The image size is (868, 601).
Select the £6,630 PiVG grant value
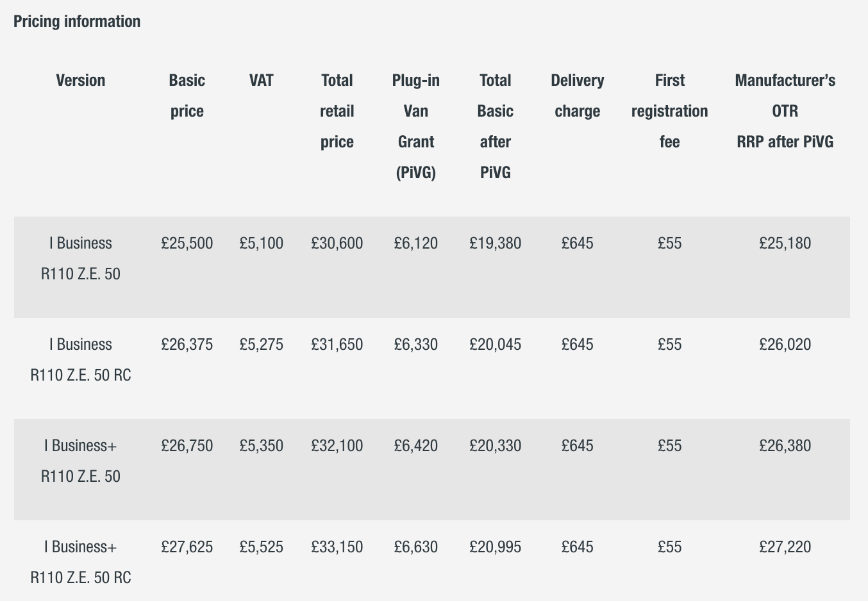tap(416, 547)
